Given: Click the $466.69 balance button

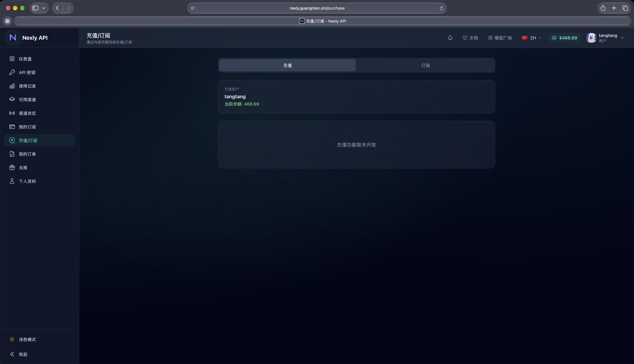Looking at the screenshot, I should pos(564,38).
